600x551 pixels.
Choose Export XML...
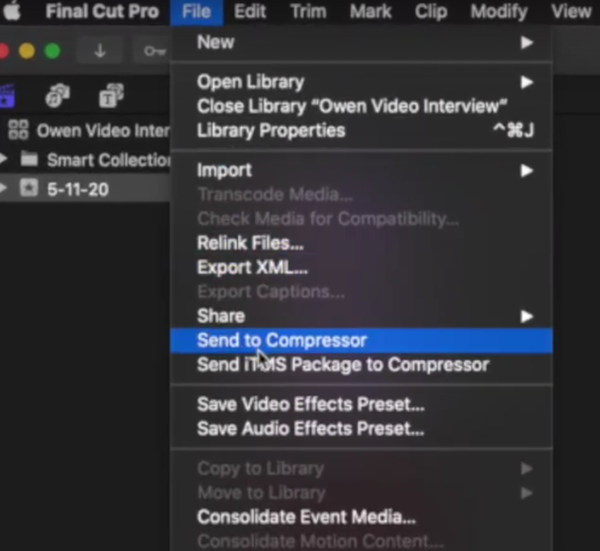pyautogui.click(x=361, y=267)
